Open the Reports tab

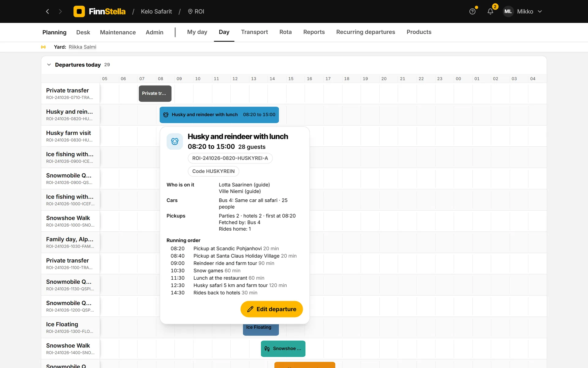pos(314,32)
